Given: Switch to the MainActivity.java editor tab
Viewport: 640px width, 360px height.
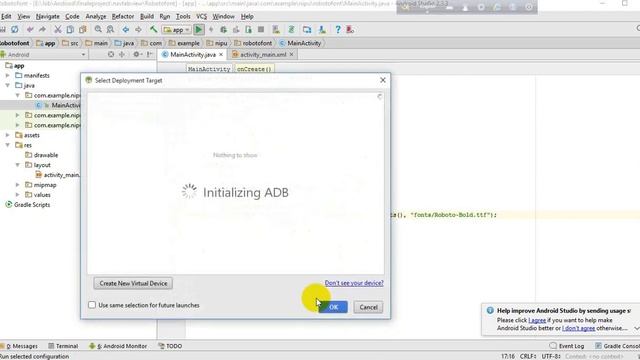Looking at the screenshot, I should pos(193,54).
